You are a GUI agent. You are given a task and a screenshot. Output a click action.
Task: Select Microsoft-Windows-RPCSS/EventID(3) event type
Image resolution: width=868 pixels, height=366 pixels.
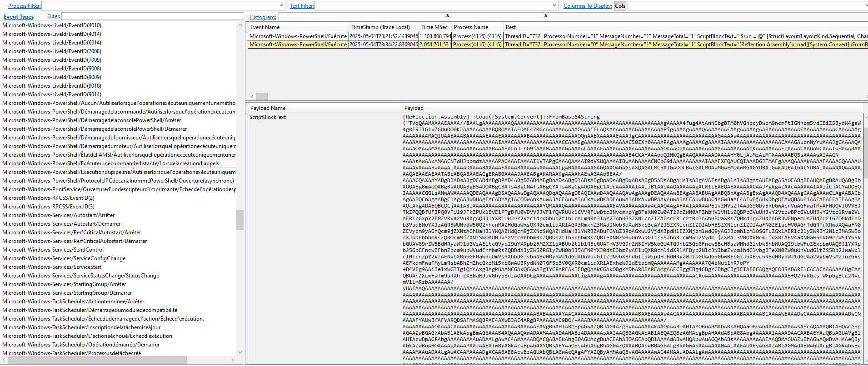coord(48,207)
